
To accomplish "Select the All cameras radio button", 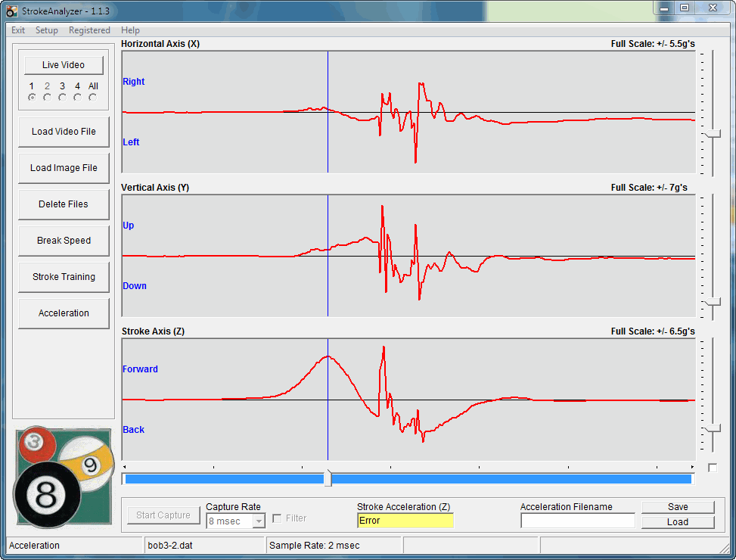I will pos(92,98).
